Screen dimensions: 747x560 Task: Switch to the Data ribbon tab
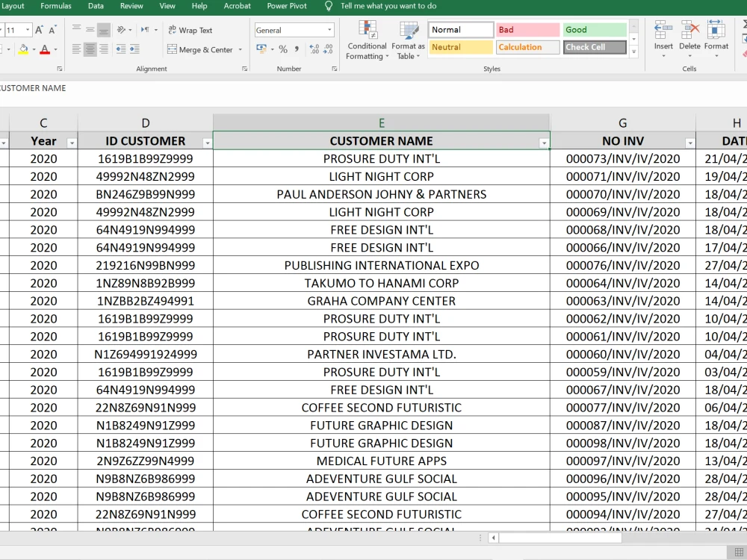point(95,6)
